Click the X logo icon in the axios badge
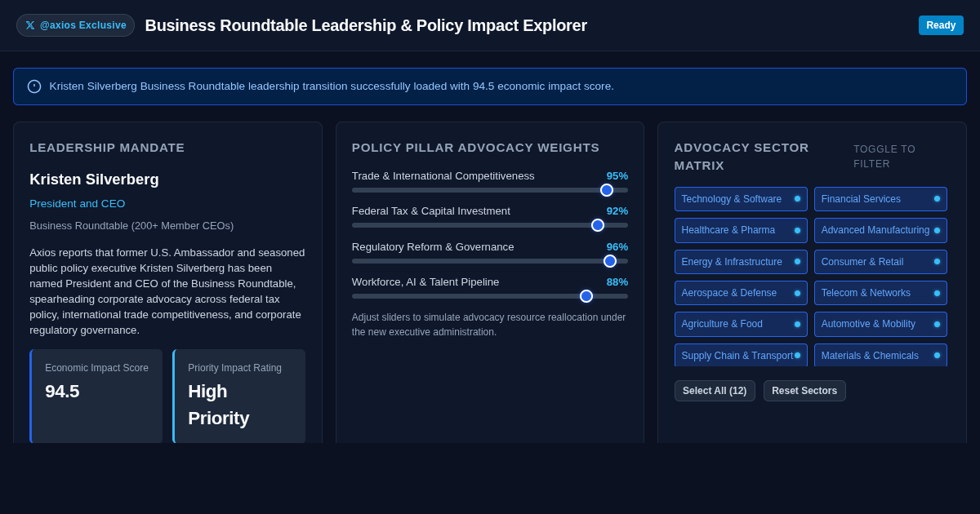Image resolution: width=980 pixels, height=514 pixels. [x=30, y=25]
